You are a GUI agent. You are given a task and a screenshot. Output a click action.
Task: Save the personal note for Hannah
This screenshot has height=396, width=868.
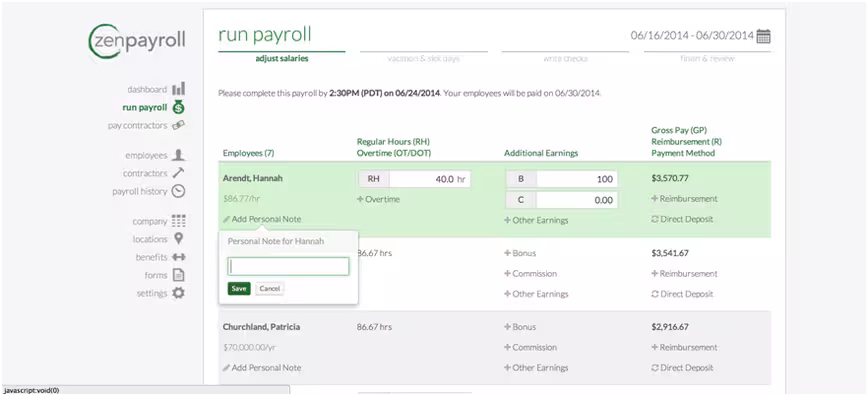(239, 289)
